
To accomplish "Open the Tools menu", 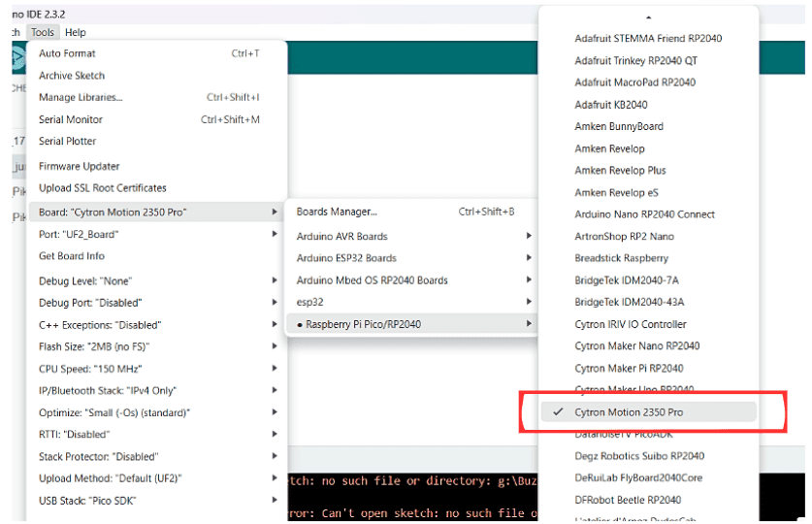I will pyautogui.click(x=43, y=32).
